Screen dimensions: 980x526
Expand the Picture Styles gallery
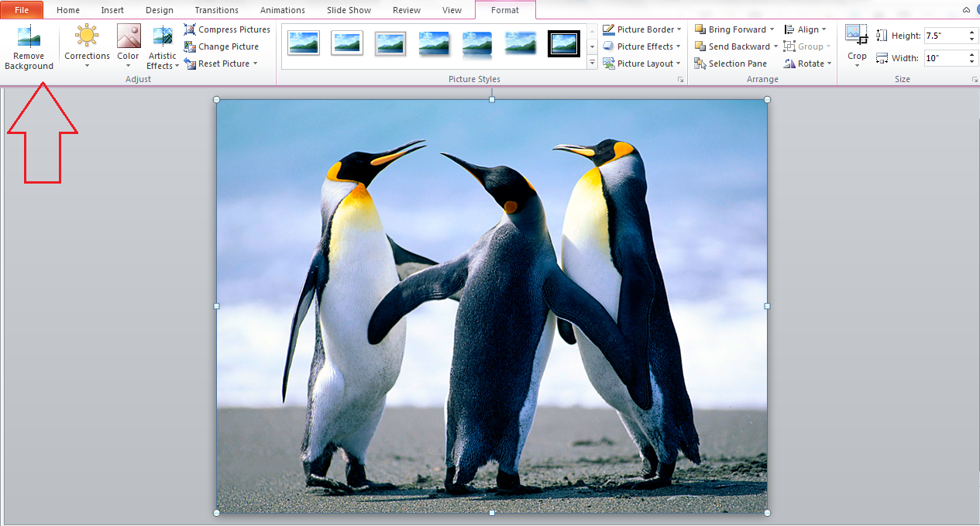point(592,62)
